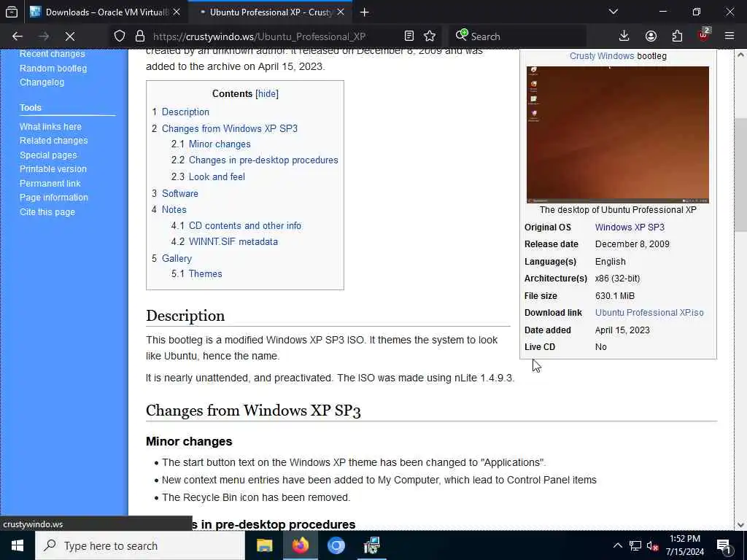Show hidden system tray icons
The image size is (747, 560).
pos(617,545)
